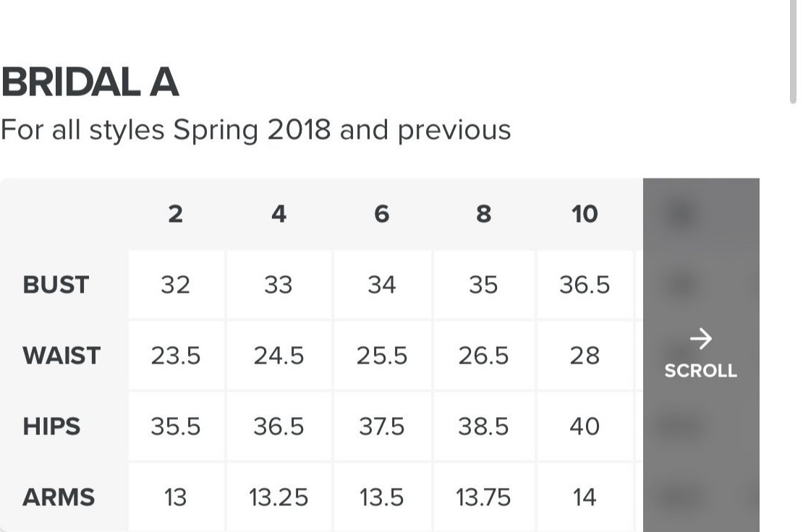Click waist value 23.5 cell
This screenshot has height=532, width=803.
(x=177, y=356)
